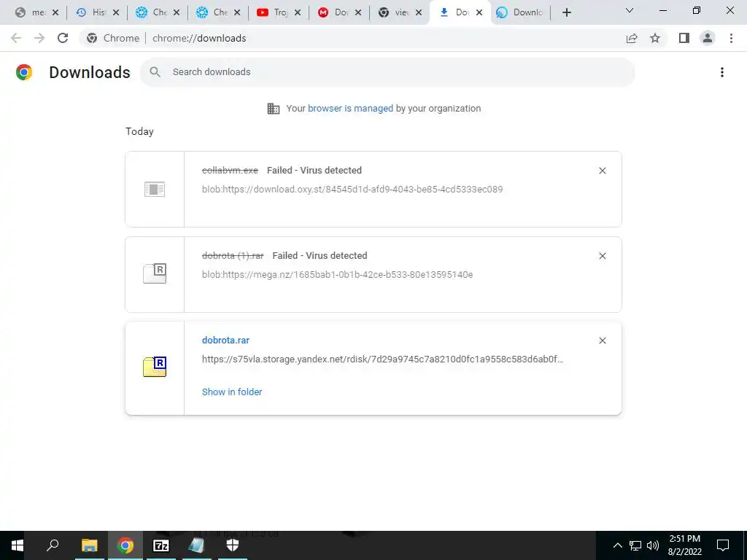Open the volume control in the tray
Image resolution: width=747 pixels, height=560 pixels.
click(x=653, y=545)
